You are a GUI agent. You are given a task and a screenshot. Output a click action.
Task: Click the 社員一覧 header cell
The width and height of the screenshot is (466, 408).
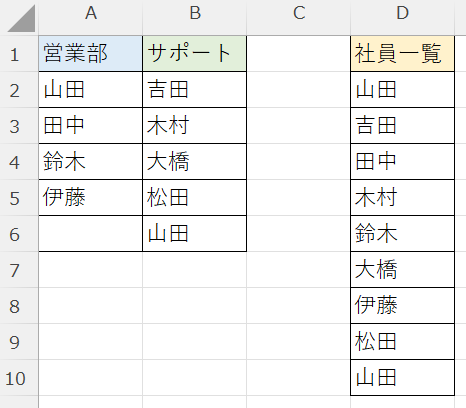402,54
